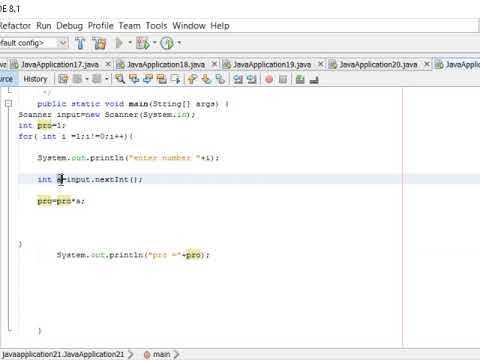
Task: Close the JavaApplication20.java tab
Action: pos(427,64)
